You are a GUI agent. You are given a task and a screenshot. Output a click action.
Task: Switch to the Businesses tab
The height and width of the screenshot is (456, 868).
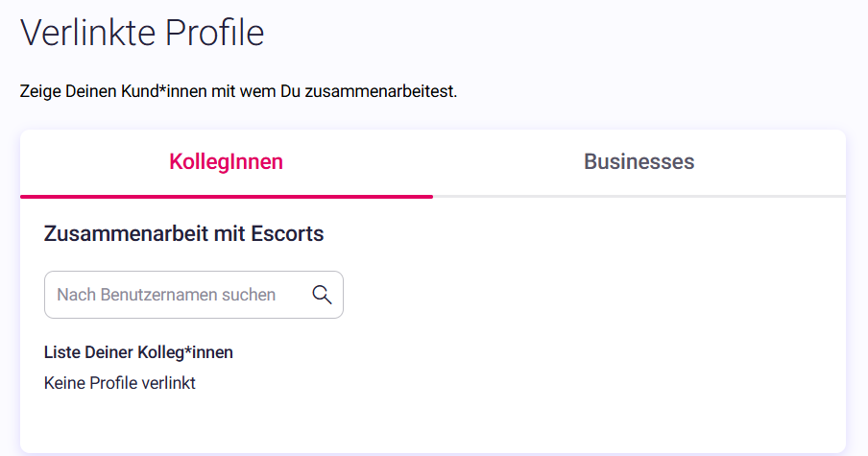coord(639,161)
